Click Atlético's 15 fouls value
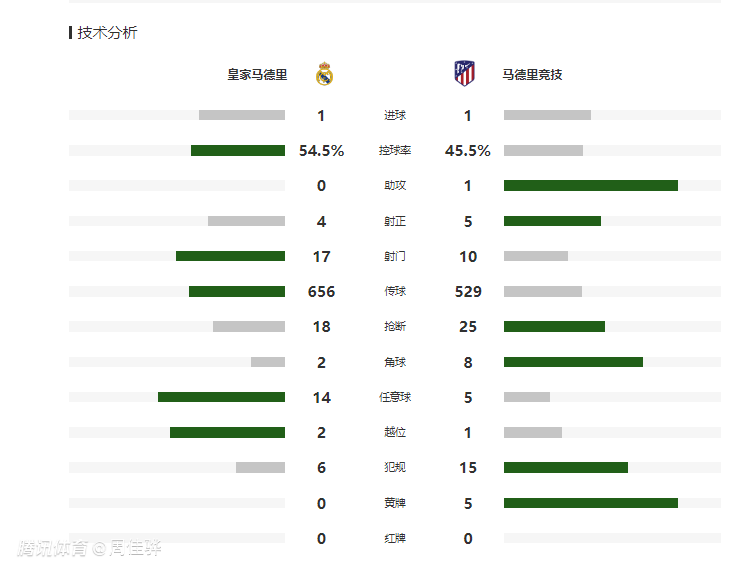The width and height of the screenshot is (739, 572). pos(468,468)
